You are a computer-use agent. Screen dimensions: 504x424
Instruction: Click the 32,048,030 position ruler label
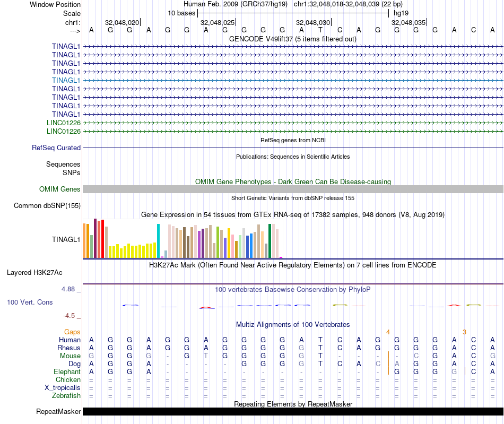coord(313,23)
